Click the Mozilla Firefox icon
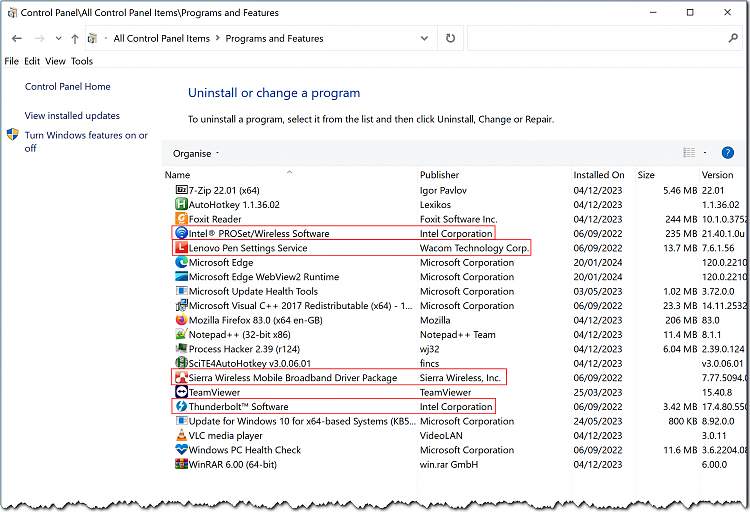Image resolution: width=750 pixels, height=512 pixels. (181, 320)
